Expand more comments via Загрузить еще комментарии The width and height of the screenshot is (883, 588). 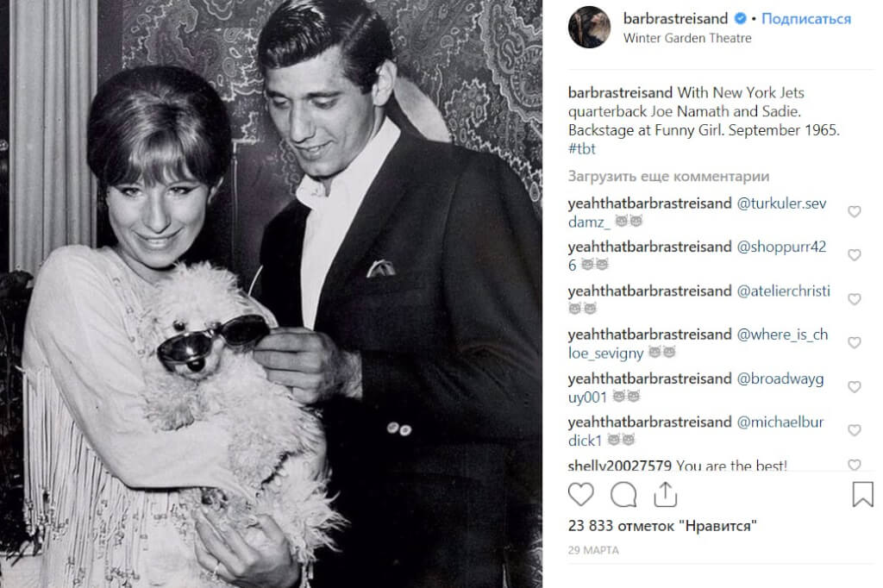(x=668, y=176)
